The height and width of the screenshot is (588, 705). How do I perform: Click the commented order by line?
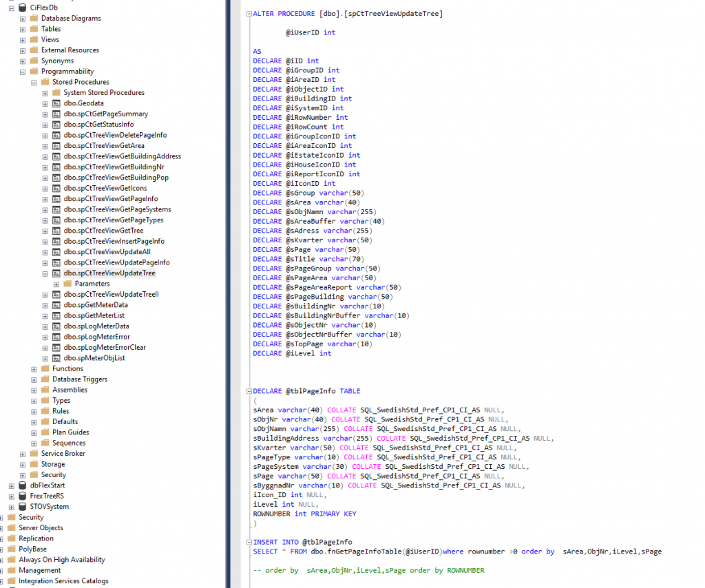tap(369, 571)
